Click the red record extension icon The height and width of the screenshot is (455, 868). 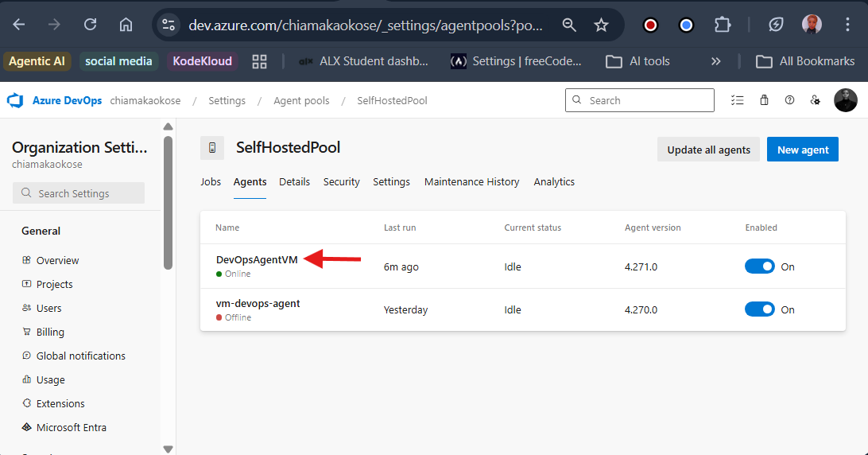point(650,25)
